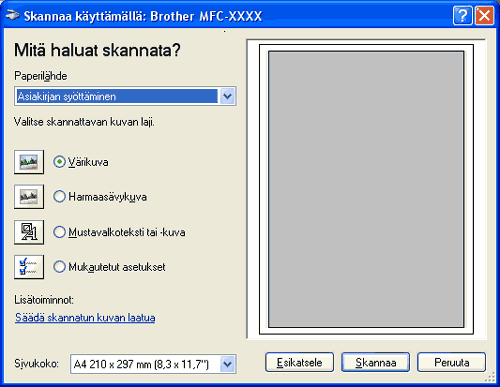Click the Paperilähde label text
The image size is (500, 387).
point(41,76)
